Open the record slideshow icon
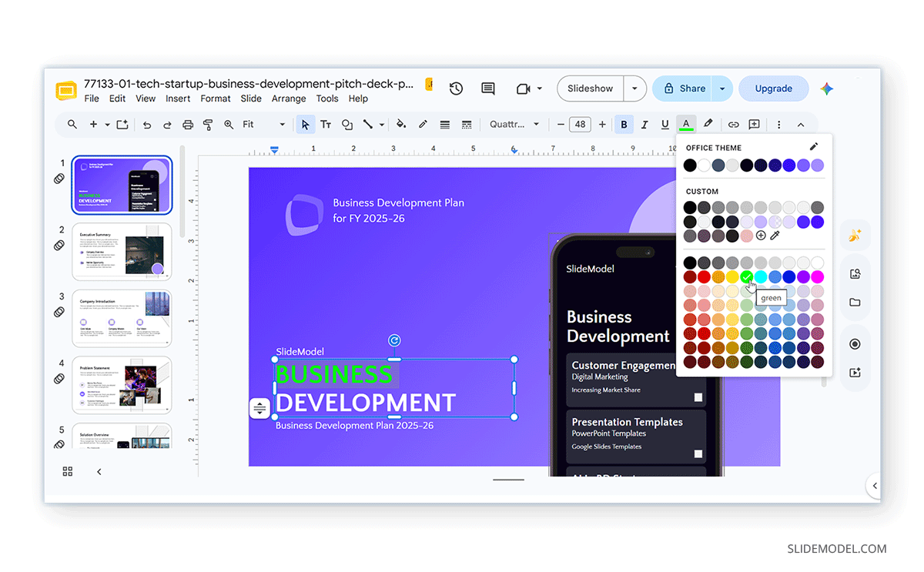The height and width of the screenshot is (572, 924). [x=855, y=344]
